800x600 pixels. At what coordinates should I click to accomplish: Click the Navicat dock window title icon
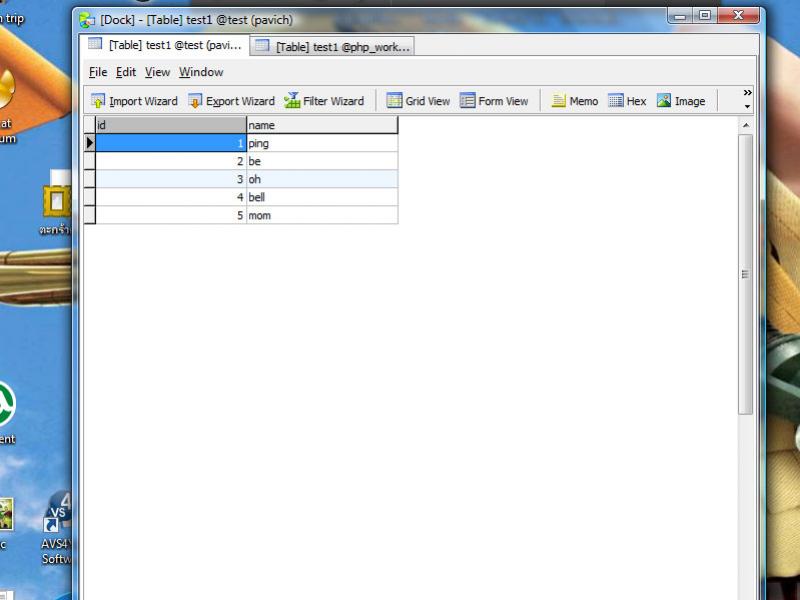[87, 20]
